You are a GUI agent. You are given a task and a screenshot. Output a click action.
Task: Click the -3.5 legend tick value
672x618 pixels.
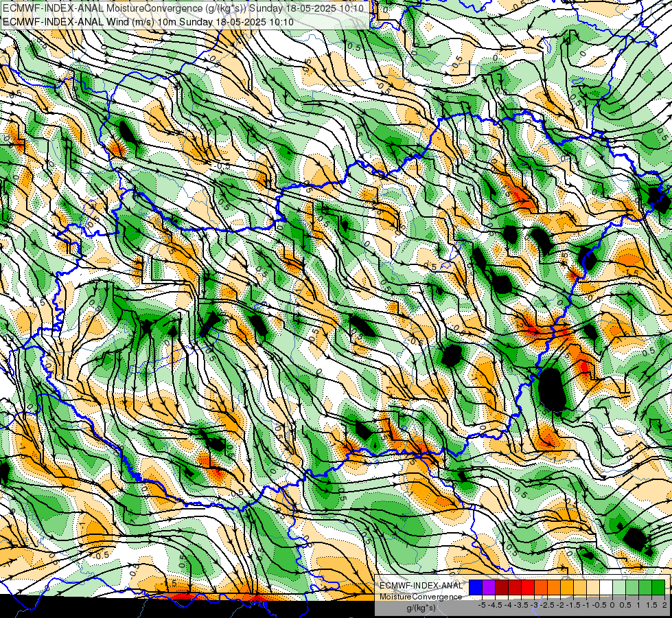click(x=521, y=605)
